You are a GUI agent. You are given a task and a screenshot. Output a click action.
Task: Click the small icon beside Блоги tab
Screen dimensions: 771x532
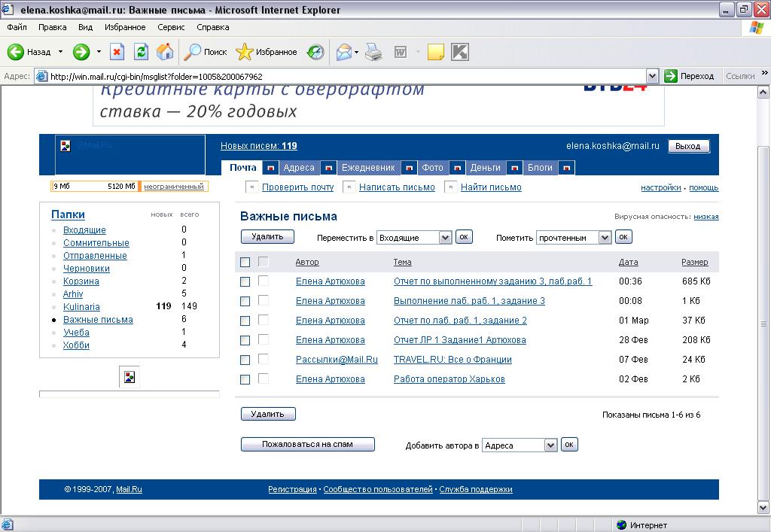pyautogui.click(x=566, y=168)
